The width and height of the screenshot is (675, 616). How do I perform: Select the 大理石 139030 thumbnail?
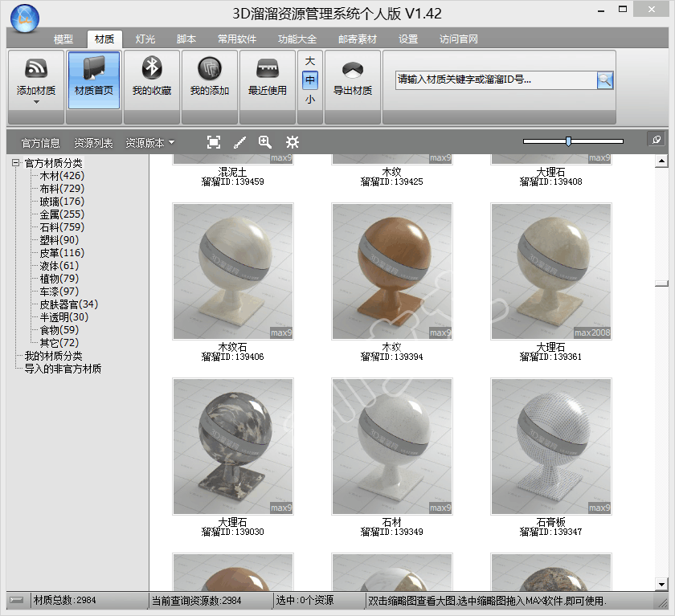coord(233,447)
